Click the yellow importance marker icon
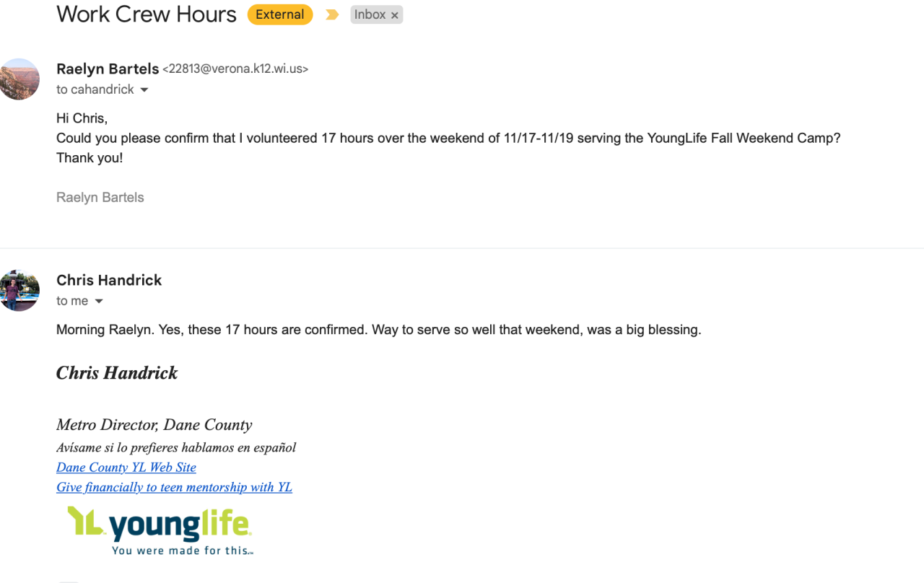The height and width of the screenshot is (583, 924). coord(332,14)
